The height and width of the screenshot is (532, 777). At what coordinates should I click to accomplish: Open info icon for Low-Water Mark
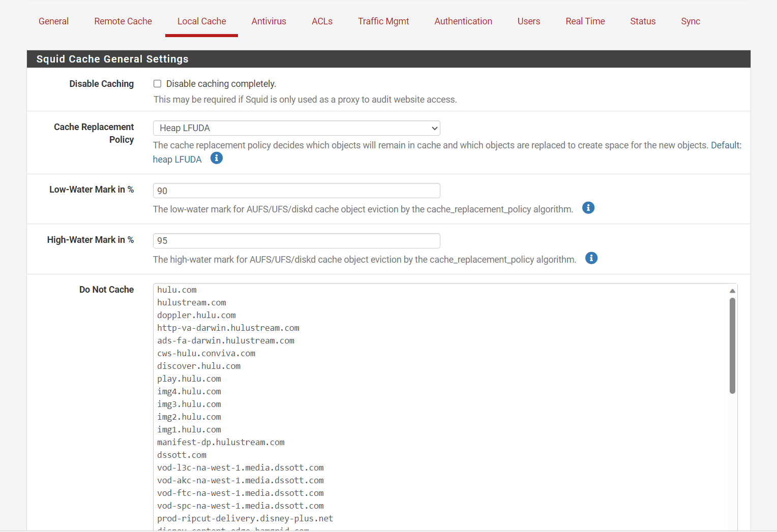pyautogui.click(x=588, y=208)
